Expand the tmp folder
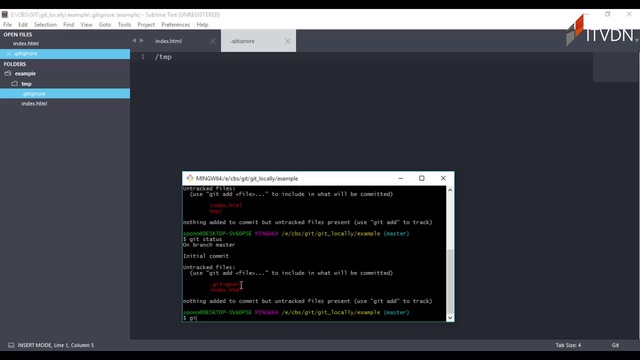Image resolution: width=640 pixels, height=360 pixels. pos(15,84)
